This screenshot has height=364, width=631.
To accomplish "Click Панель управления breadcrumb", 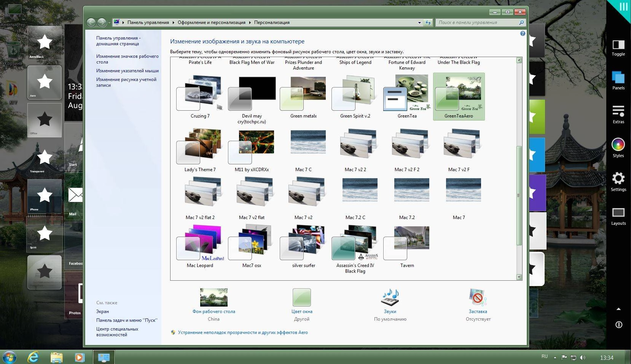I will pyautogui.click(x=148, y=22).
